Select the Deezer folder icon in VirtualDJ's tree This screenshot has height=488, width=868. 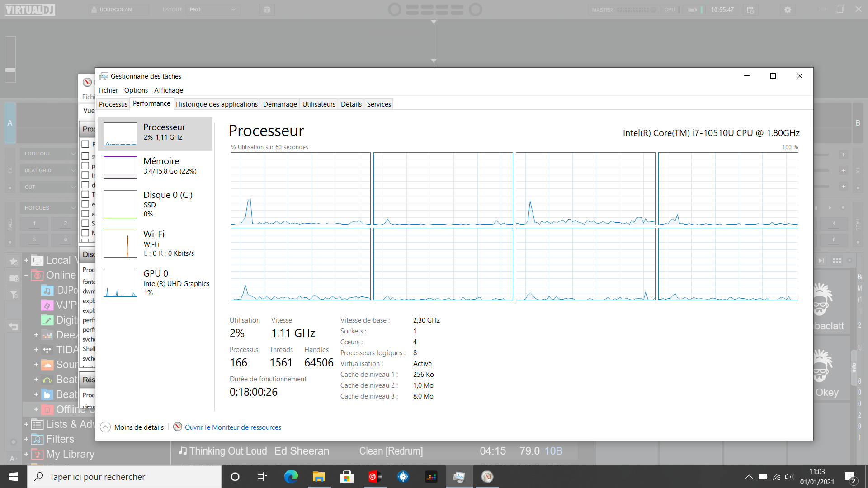(47, 335)
